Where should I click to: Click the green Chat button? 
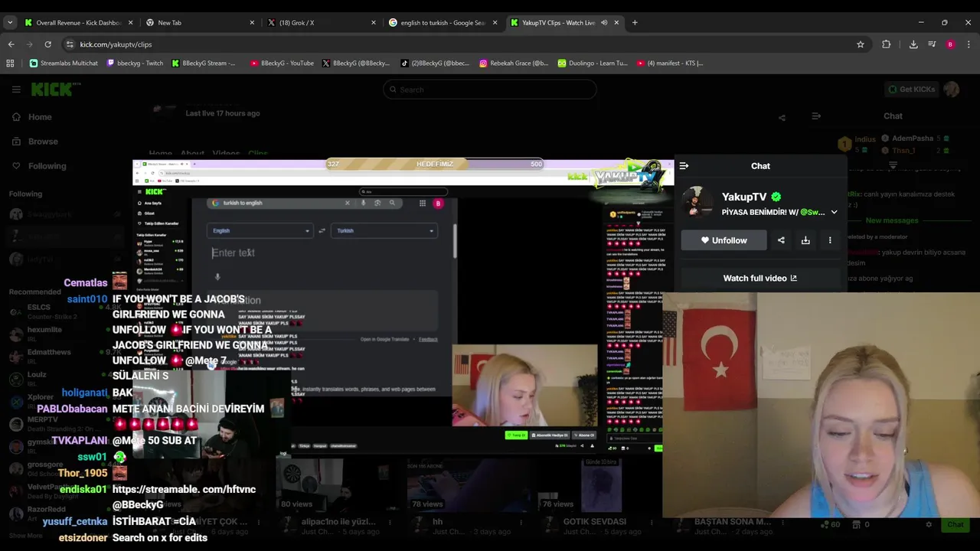pyautogui.click(x=955, y=524)
